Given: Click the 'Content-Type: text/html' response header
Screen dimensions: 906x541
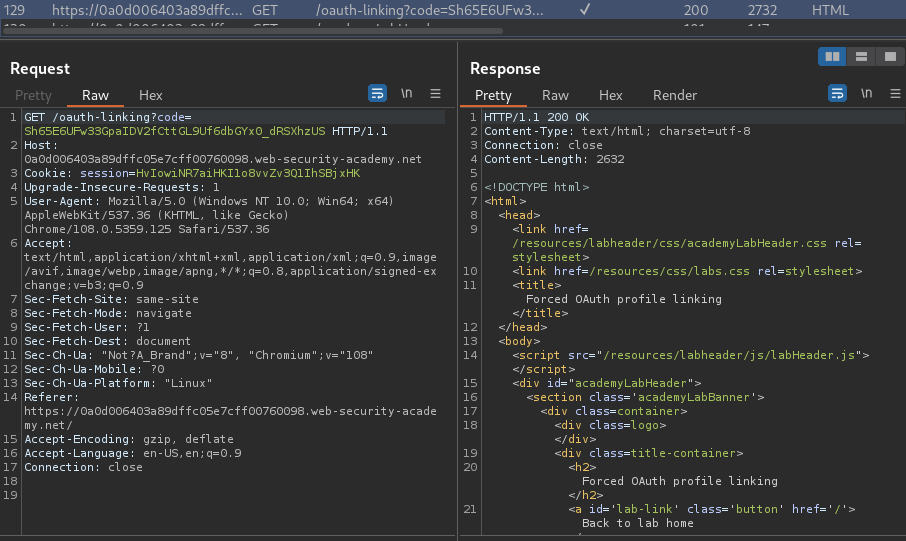Looking at the screenshot, I should [x=617, y=131].
